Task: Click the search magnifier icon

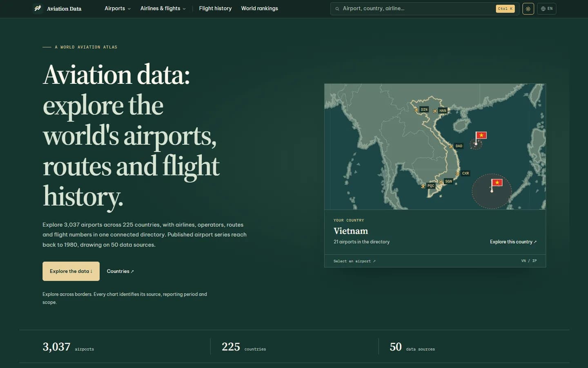Action: (x=337, y=9)
